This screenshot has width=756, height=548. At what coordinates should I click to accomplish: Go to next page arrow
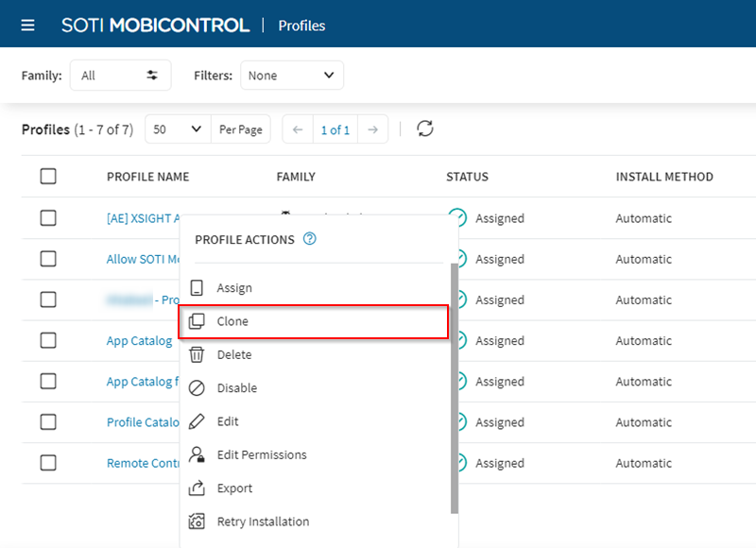(x=373, y=129)
